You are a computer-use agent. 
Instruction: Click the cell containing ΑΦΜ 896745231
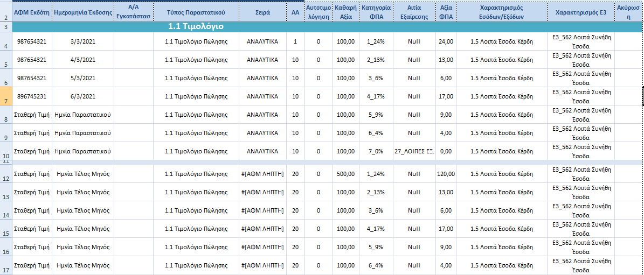(32, 96)
